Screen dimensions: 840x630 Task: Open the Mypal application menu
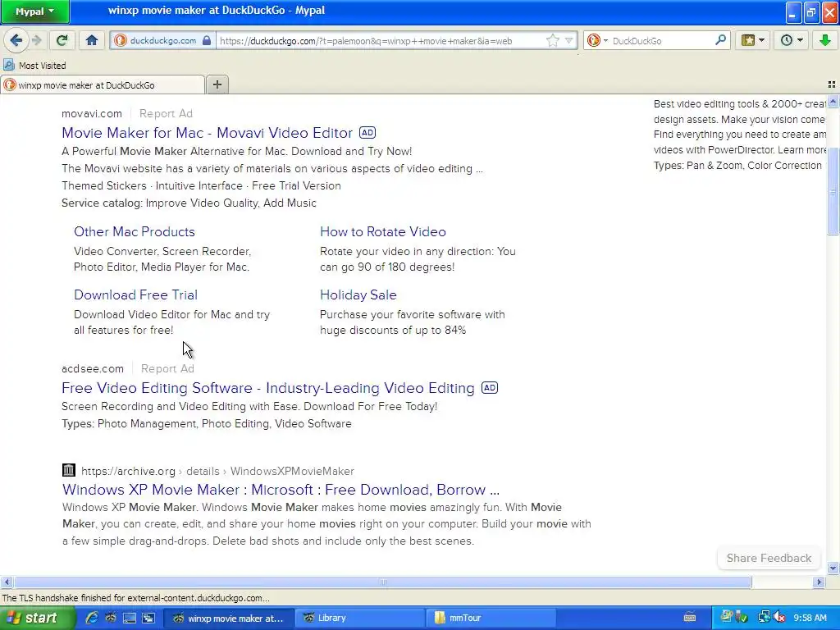(34, 11)
